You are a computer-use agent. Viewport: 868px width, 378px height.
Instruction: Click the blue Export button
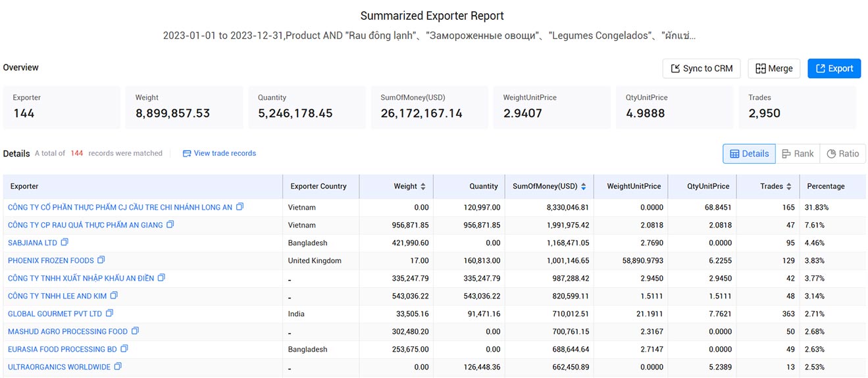pyautogui.click(x=834, y=68)
